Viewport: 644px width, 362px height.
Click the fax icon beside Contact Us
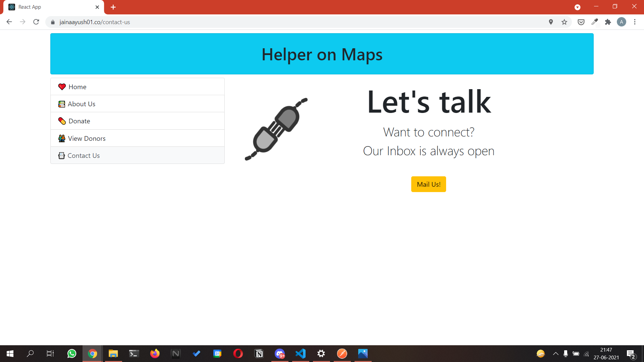[x=61, y=156]
